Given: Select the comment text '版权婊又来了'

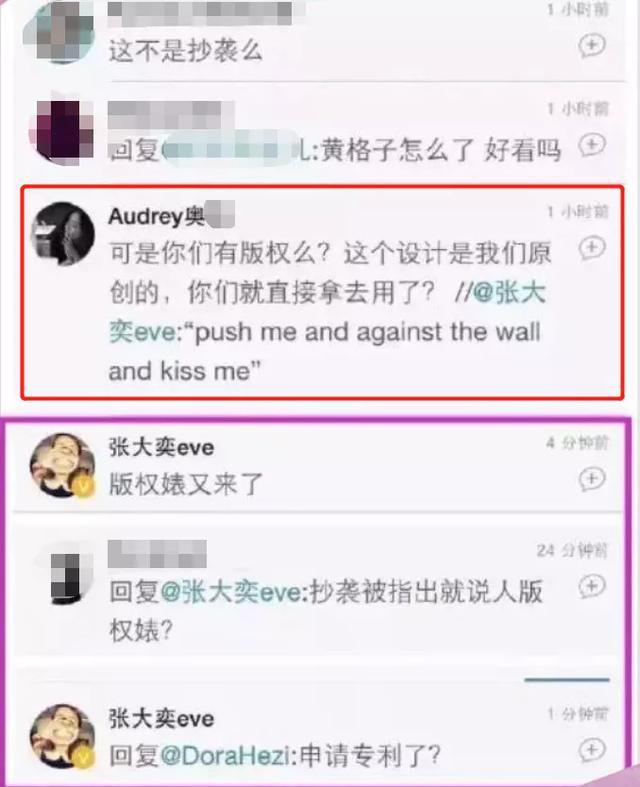Looking at the screenshot, I should point(186,484).
